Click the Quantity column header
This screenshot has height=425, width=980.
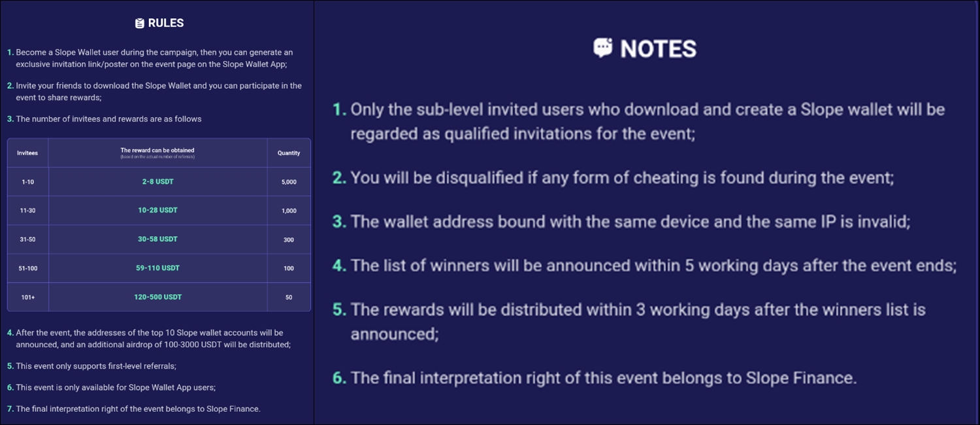click(289, 153)
